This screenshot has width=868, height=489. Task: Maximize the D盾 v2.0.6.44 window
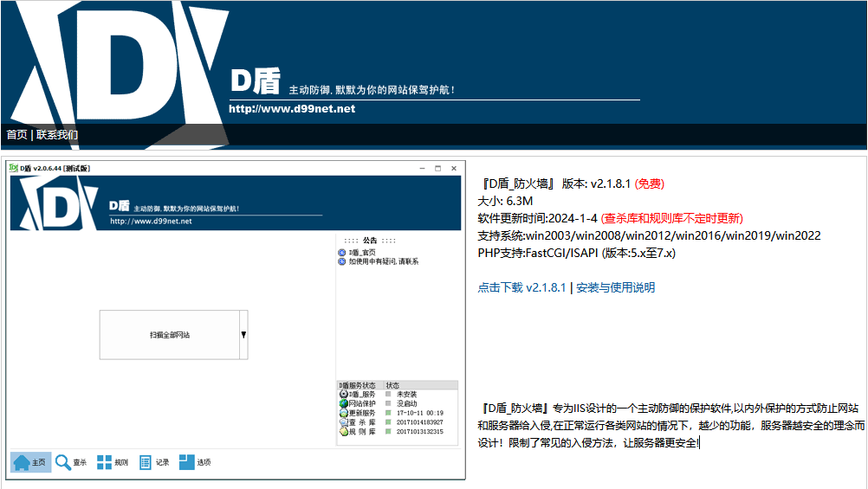[x=437, y=168]
